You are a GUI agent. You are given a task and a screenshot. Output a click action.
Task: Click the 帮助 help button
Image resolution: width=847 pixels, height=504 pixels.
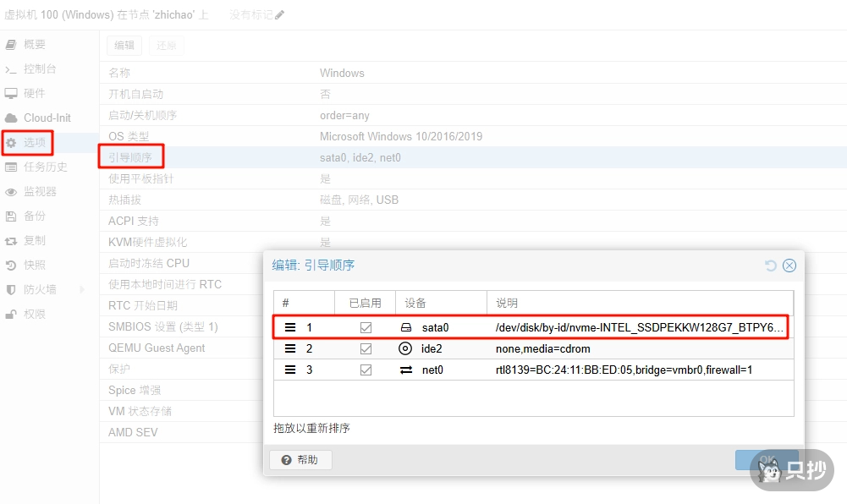(300, 460)
